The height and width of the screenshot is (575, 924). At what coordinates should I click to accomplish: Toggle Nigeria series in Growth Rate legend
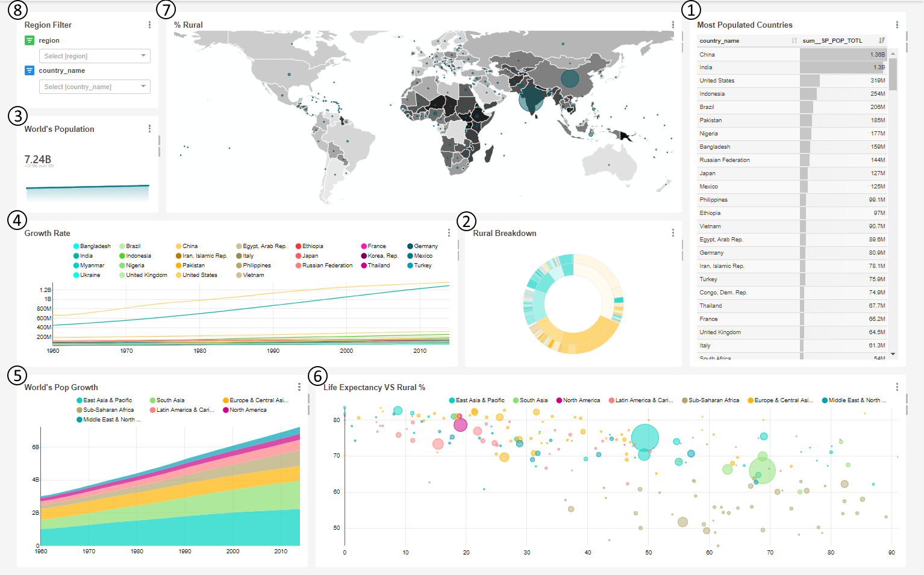click(132, 266)
